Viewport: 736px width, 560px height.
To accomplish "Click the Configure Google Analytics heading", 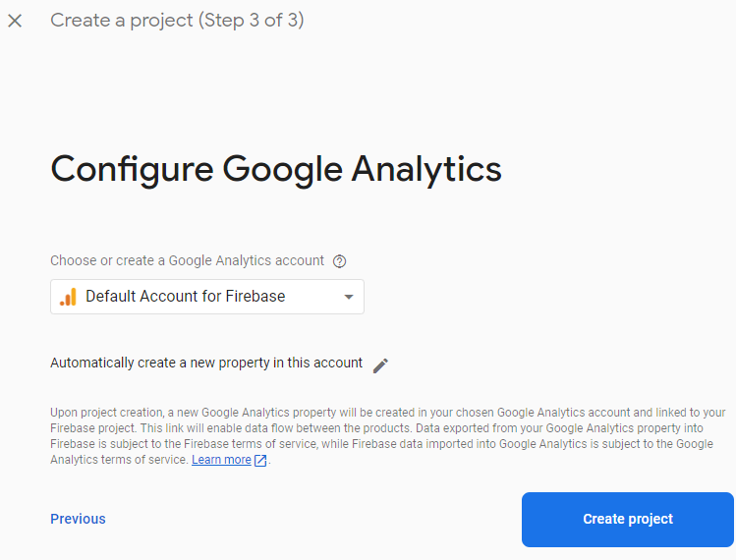I will 276,169.
